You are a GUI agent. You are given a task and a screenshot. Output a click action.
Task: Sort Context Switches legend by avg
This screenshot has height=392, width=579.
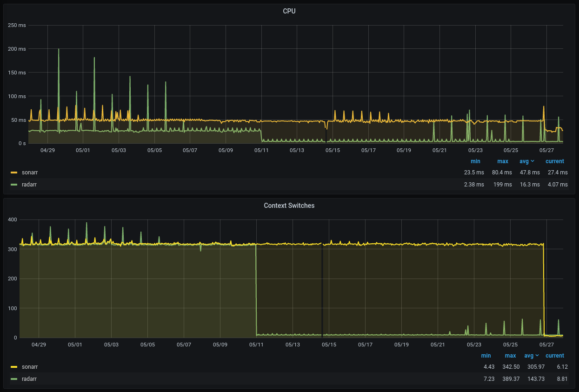[x=529, y=356]
